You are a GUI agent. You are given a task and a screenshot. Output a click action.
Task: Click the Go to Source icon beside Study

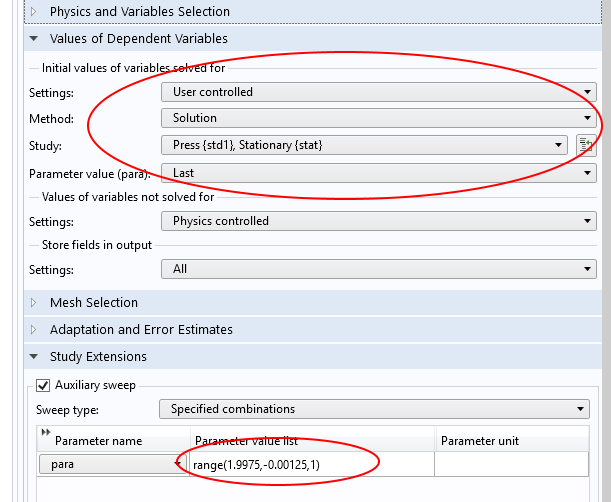[587, 145]
